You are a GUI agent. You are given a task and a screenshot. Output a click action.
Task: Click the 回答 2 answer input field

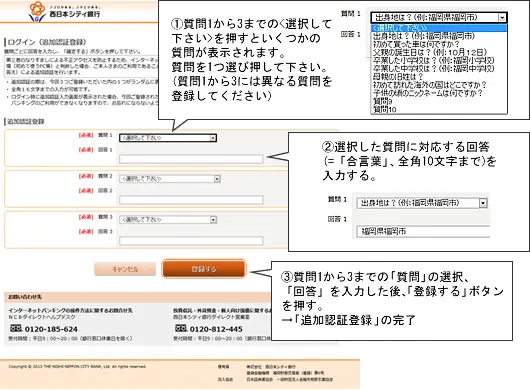(191, 200)
